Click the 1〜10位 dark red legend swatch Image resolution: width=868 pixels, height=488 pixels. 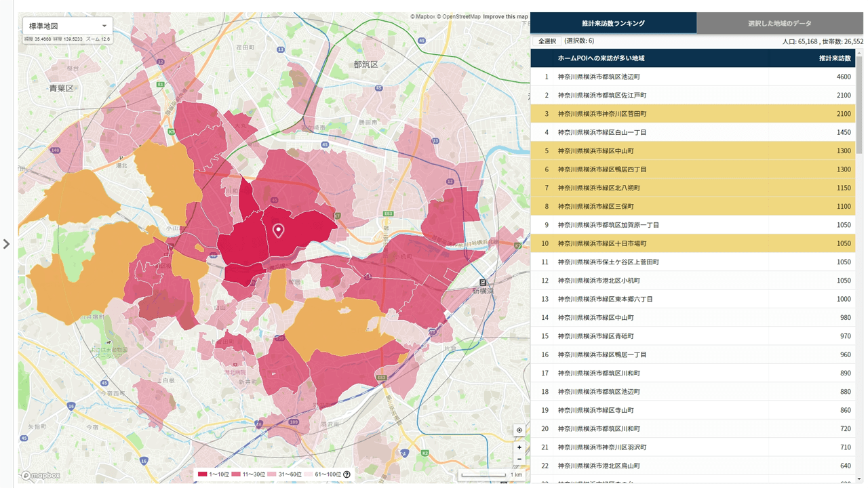click(x=202, y=474)
